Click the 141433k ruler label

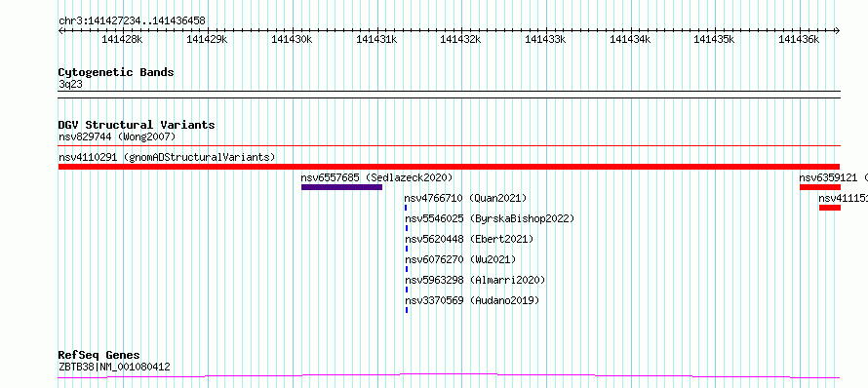[x=545, y=40]
